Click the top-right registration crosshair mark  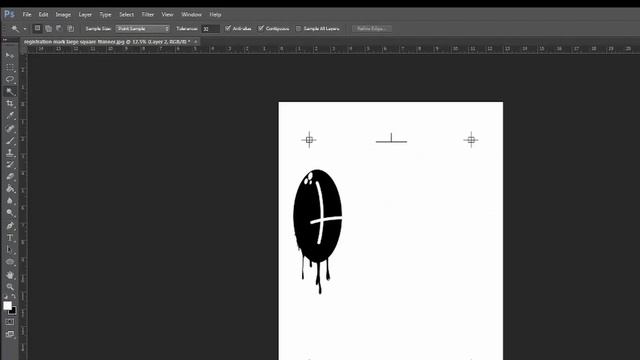click(471, 140)
